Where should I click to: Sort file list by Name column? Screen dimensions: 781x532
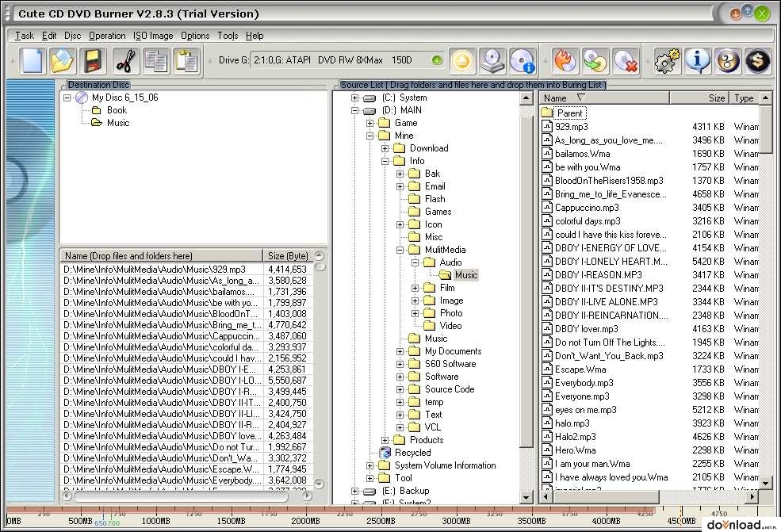605,98
